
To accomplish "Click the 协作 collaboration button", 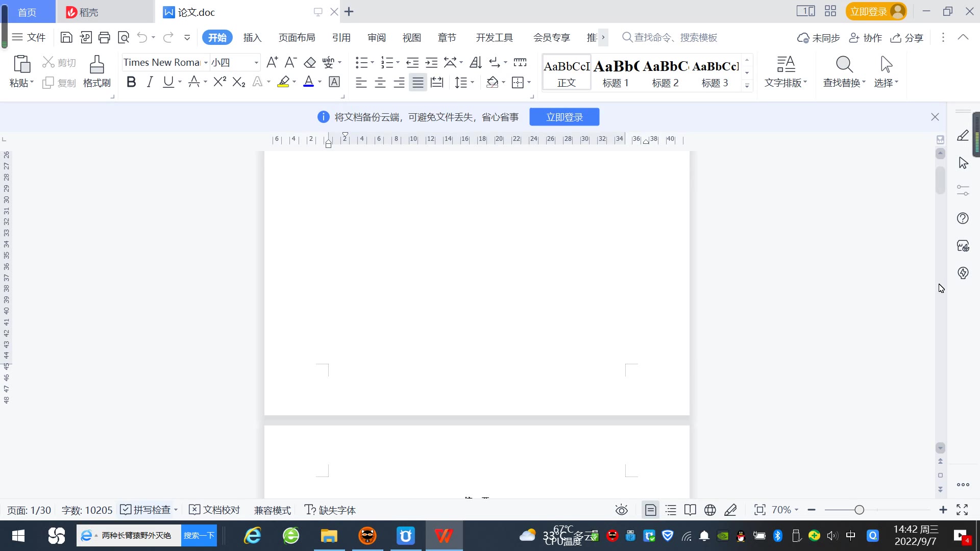I will (866, 38).
